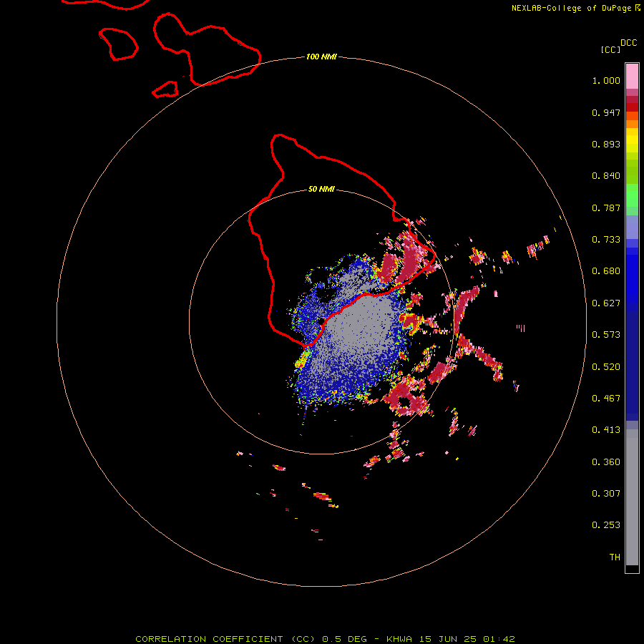Click the TH threshold label
This screenshot has height=644, width=644.
[x=615, y=557]
